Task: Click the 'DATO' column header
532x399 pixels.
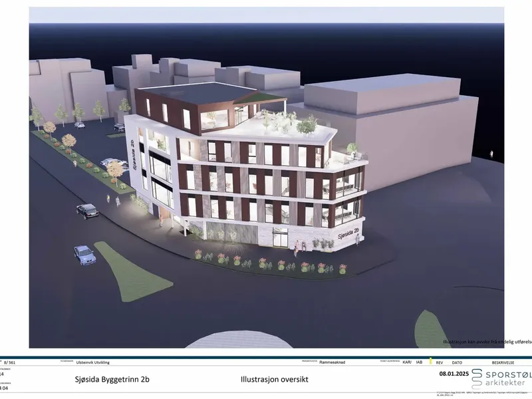Action: [457, 362]
